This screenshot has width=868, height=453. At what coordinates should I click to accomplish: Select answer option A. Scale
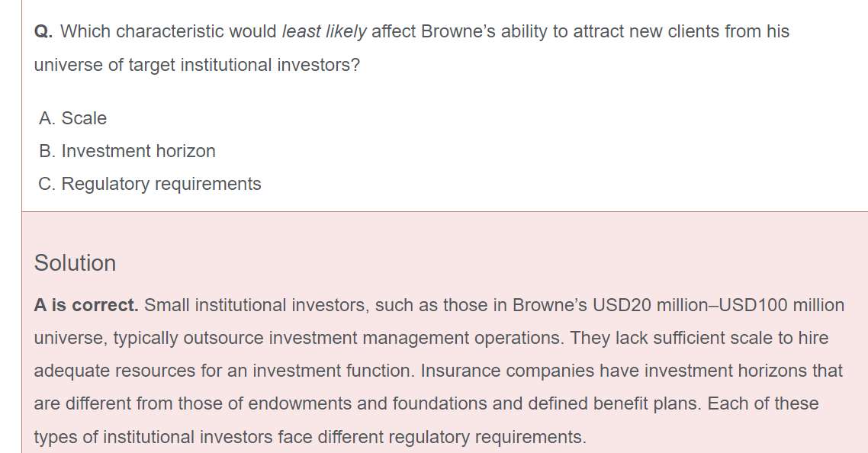pyautogui.click(x=73, y=118)
